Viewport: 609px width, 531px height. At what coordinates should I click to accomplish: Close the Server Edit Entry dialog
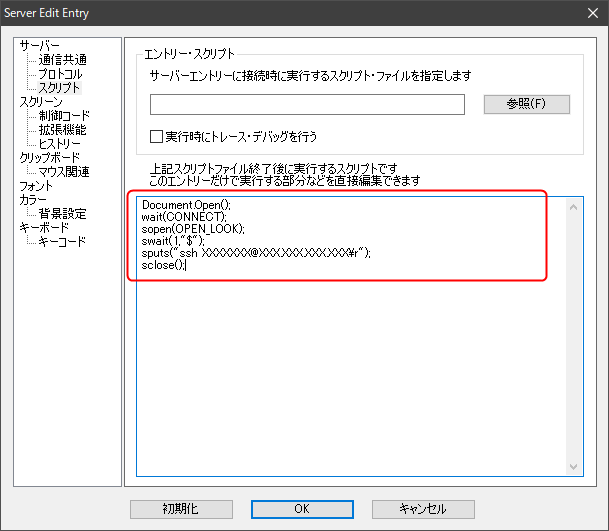coord(593,13)
